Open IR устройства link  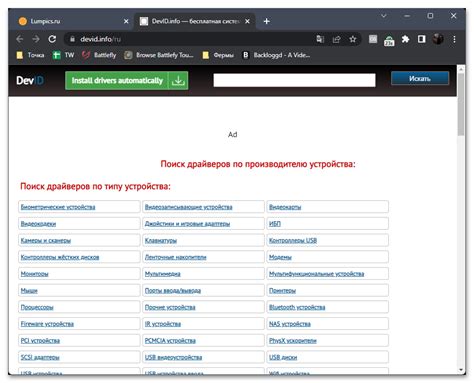pyautogui.click(x=163, y=324)
